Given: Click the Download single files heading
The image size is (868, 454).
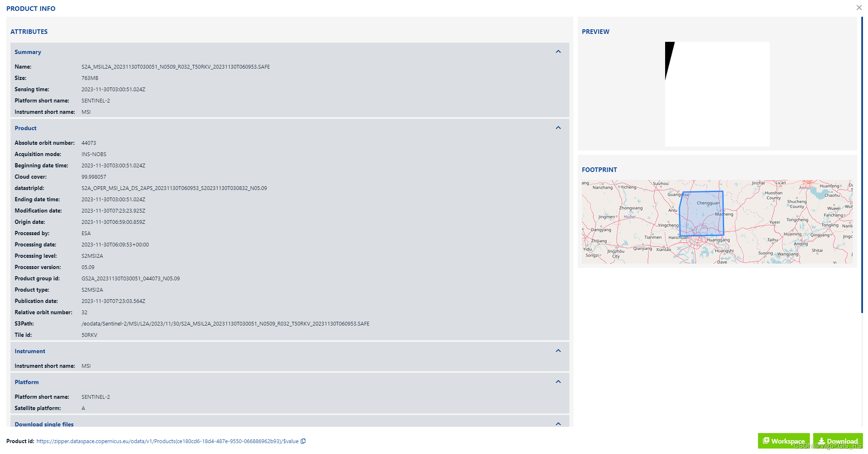Looking at the screenshot, I should 44,424.
